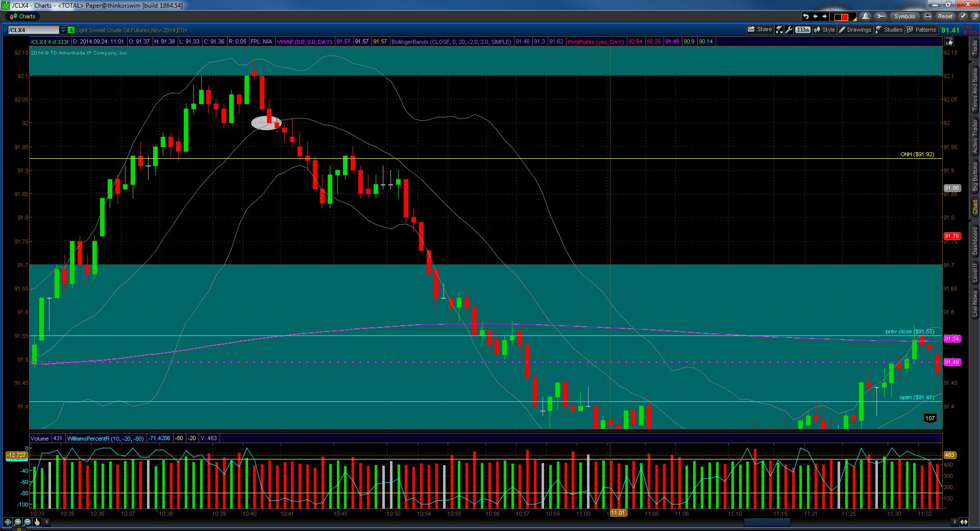Click the thinkorswim app icon in the title bar

click(6, 5)
